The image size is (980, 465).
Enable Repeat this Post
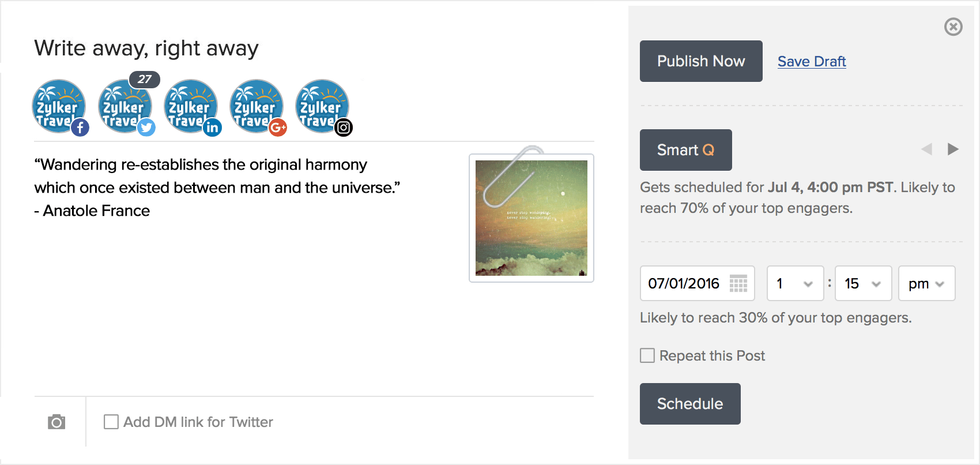coord(646,355)
